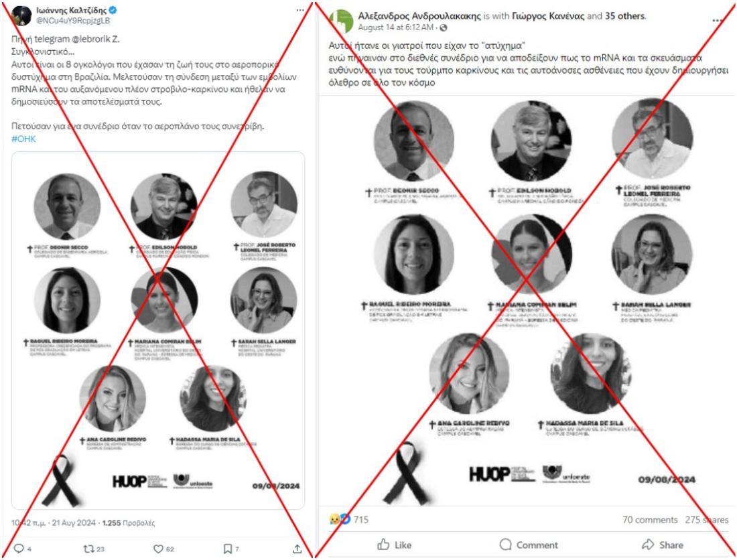
Task: Open the August 14 post timestamp
Action: coord(396,27)
